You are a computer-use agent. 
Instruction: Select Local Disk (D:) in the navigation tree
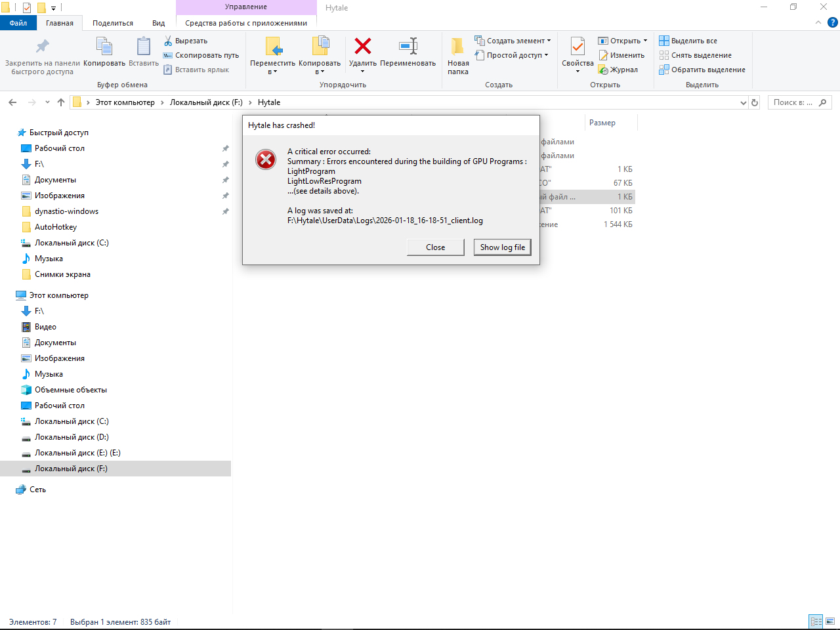pyautogui.click(x=72, y=437)
